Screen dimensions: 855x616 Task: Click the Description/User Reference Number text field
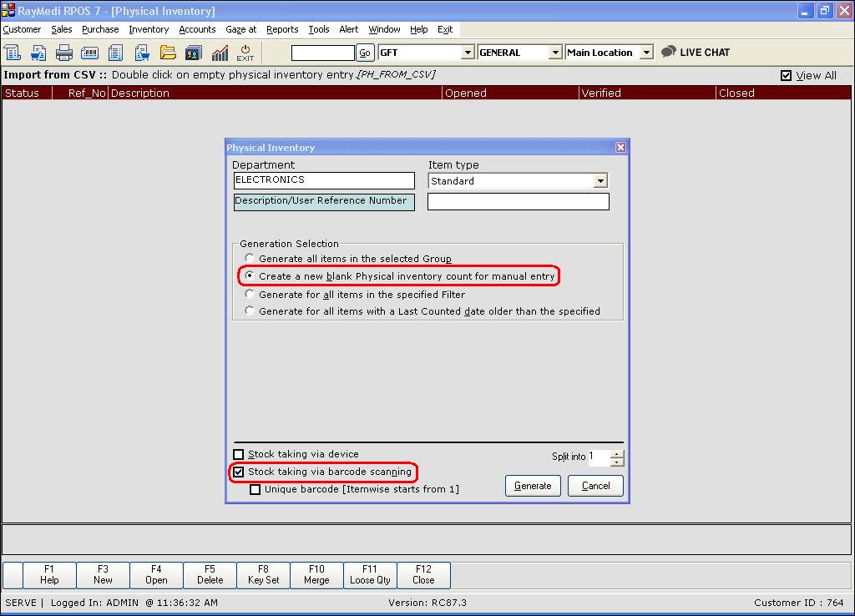coord(518,201)
